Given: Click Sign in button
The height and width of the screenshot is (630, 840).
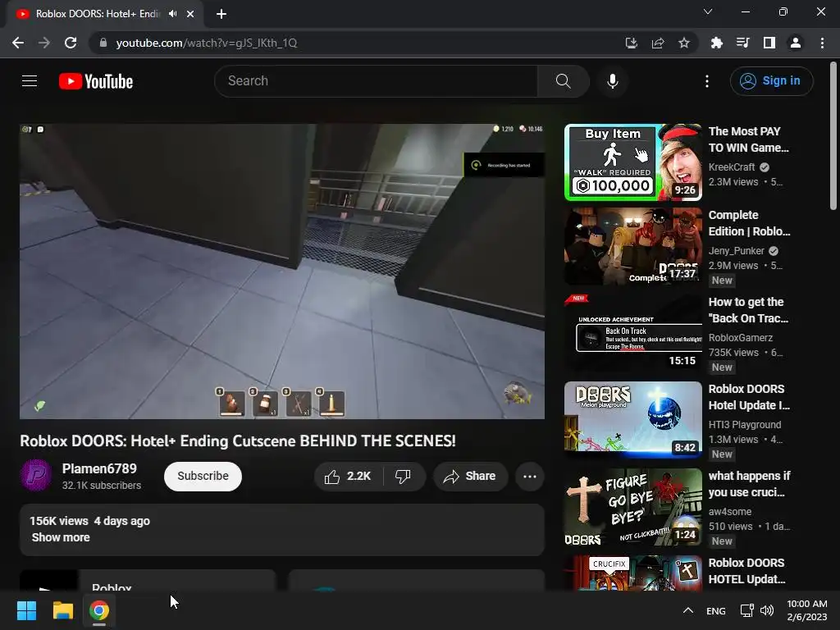Looking at the screenshot, I should tap(771, 81).
